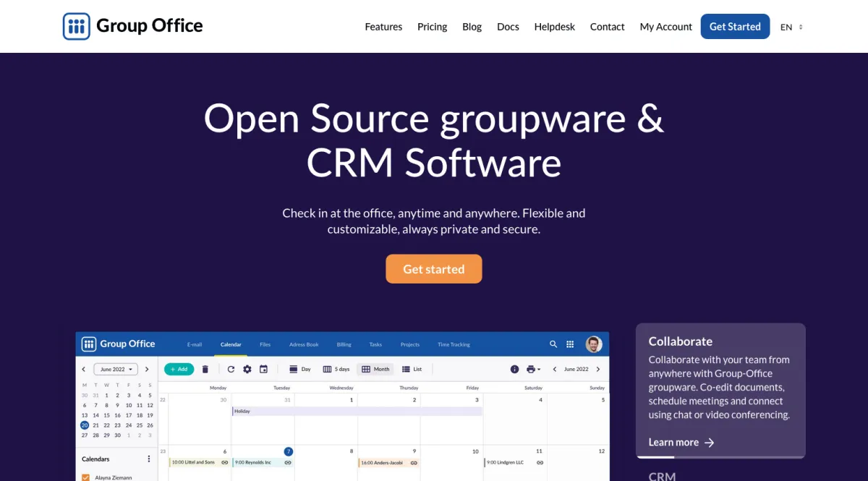Open the Calendars three-dot menu

click(x=149, y=459)
